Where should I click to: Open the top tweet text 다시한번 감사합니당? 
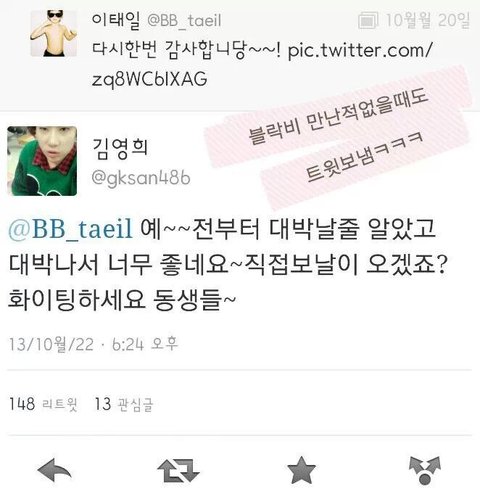point(187,51)
